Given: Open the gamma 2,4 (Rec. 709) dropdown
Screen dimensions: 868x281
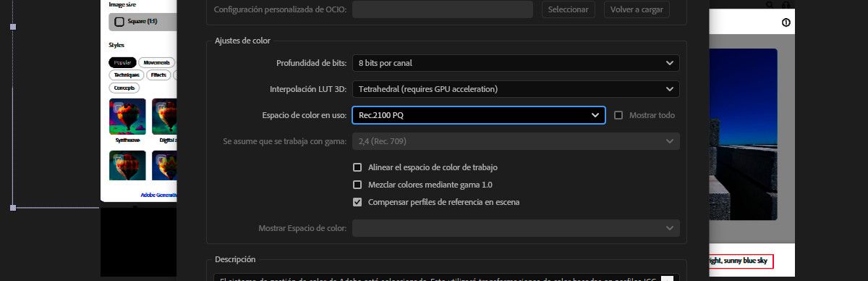Looking at the screenshot, I should click(x=516, y=141).
